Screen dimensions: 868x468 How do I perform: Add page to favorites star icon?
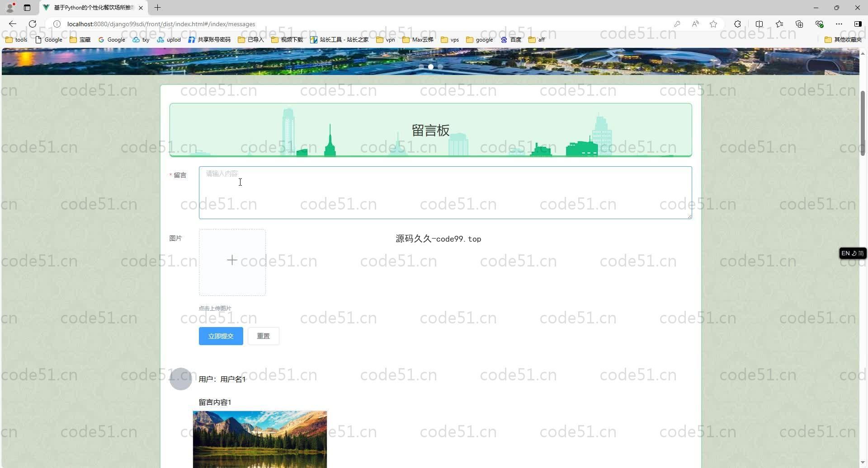(x=713, y=24)
